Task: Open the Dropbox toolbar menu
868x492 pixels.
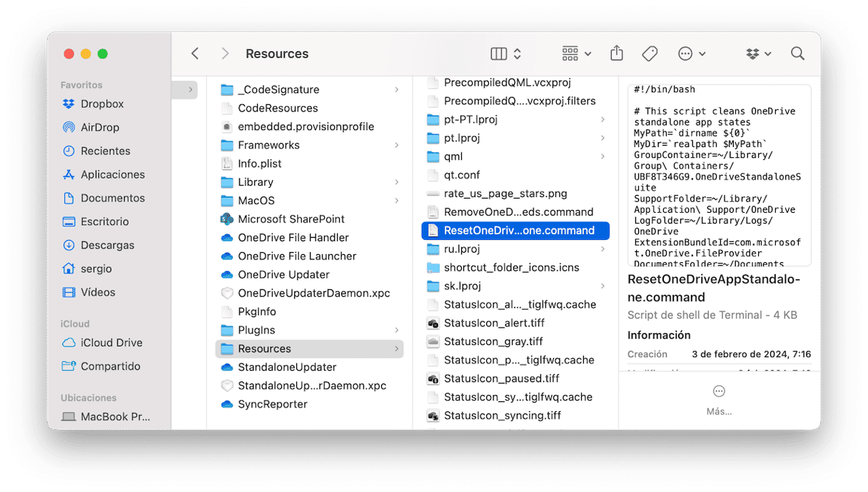Action: click(759, 54)
